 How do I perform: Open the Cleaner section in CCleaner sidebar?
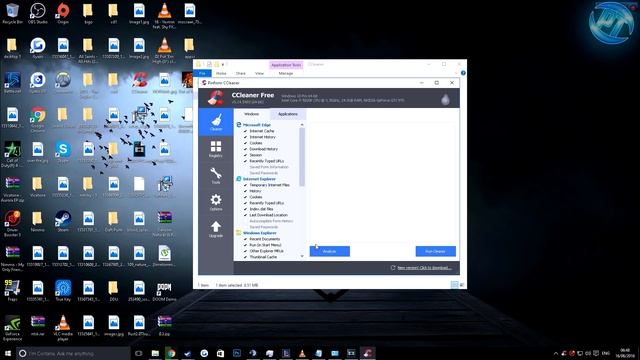[216, 122]
